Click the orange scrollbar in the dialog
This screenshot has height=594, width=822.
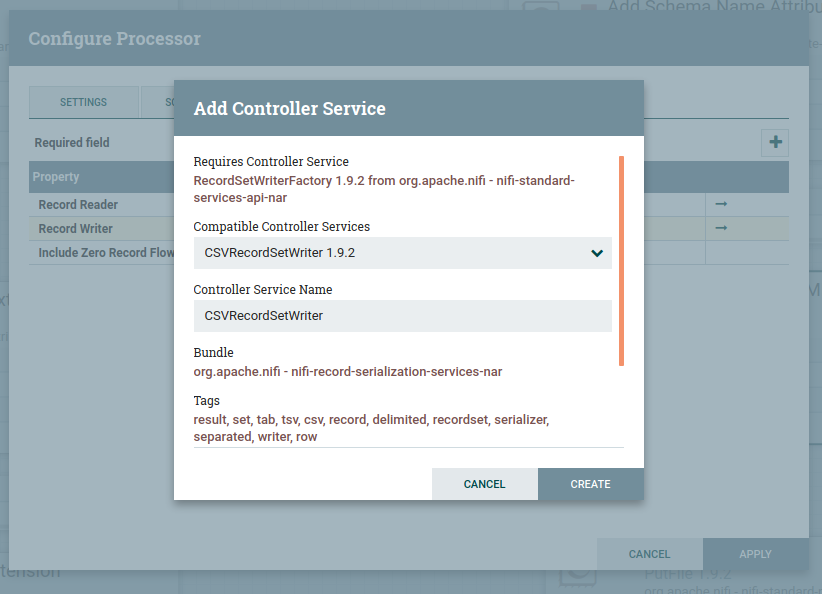pyautogui.click(x=621, y=260)
